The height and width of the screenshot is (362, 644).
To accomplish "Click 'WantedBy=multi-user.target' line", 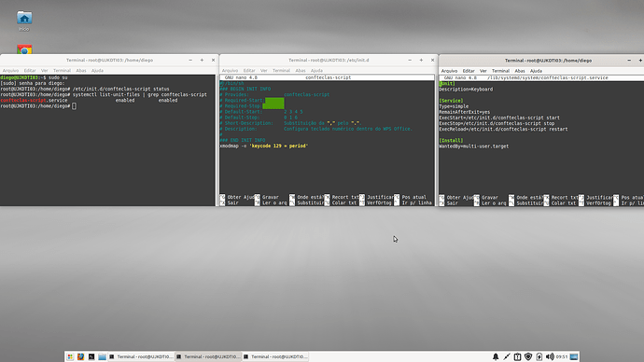I will pyautogui.click(x=473, y=146).
